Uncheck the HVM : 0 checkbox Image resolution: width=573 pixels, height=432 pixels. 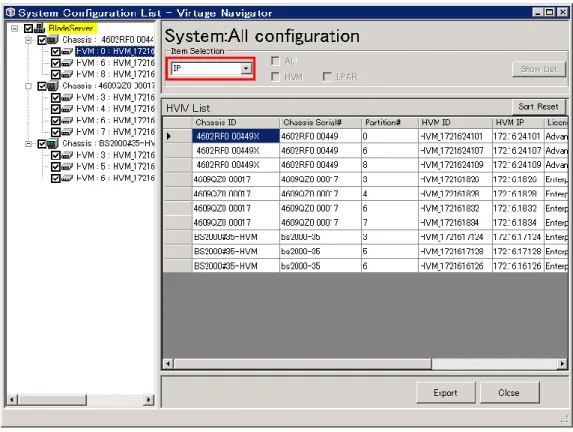[56, 52]
